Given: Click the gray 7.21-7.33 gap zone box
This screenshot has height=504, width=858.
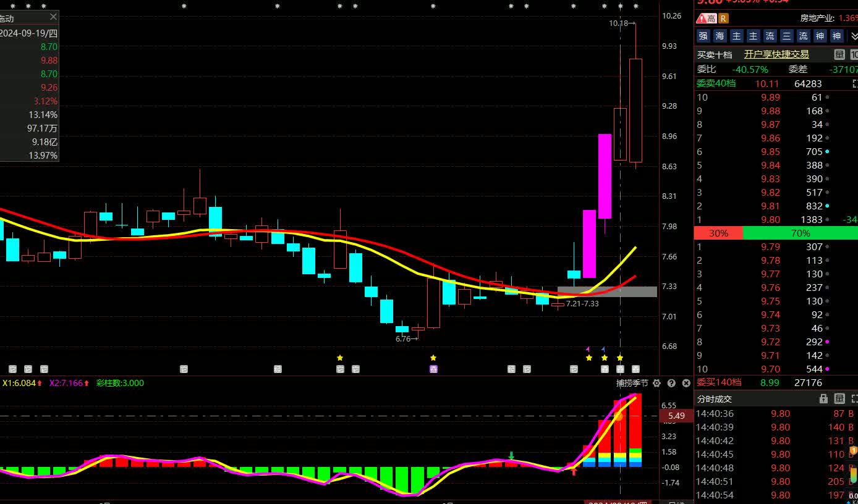Looking at the screenshot, I should tap(607, 292).
